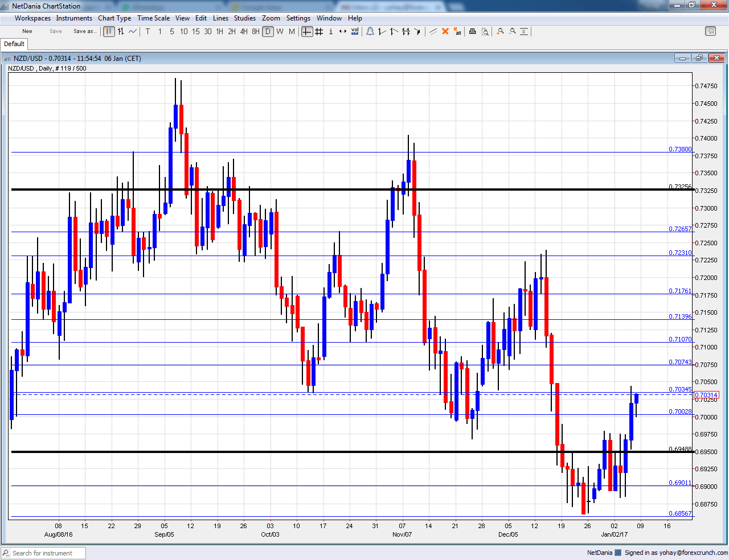729x560 pixels.
Task: Select the Default workspace tab
Action: [14, 44]
